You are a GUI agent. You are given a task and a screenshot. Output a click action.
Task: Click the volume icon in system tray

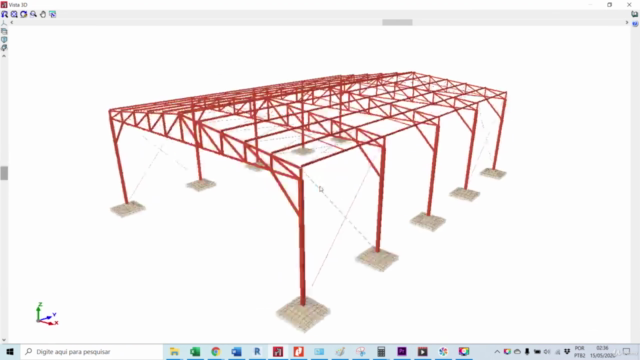(547, 351)
